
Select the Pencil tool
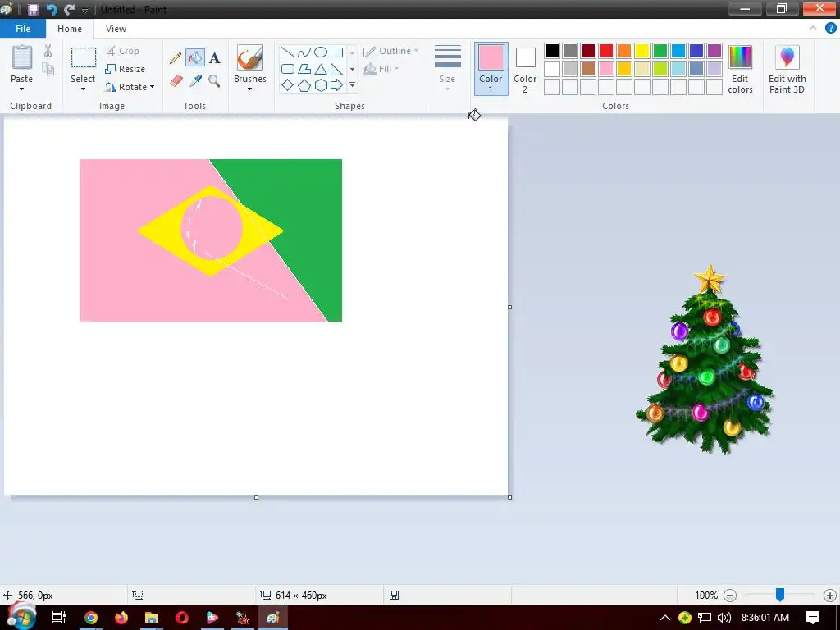tap(176, 58)
